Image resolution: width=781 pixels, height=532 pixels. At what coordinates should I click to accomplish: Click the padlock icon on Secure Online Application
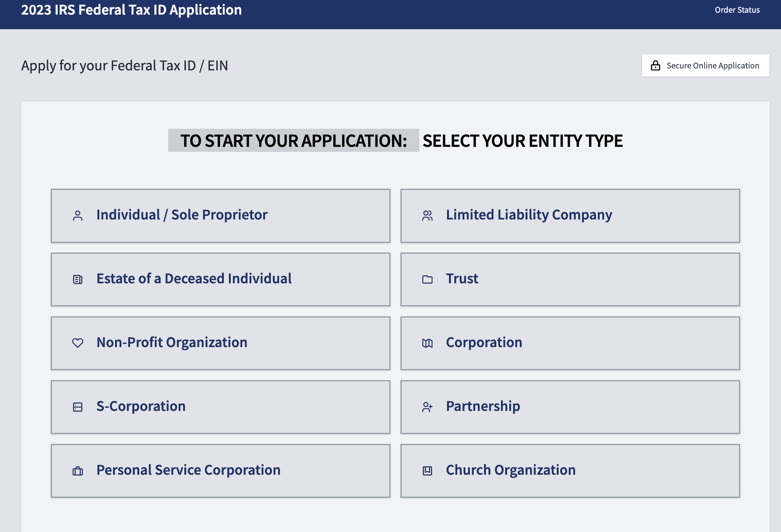point(656,65)
